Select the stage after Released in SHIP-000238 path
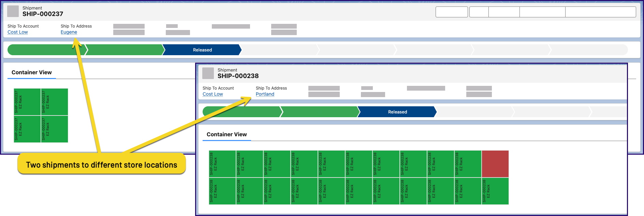This screenshot has width=644, height=216. 475,112
